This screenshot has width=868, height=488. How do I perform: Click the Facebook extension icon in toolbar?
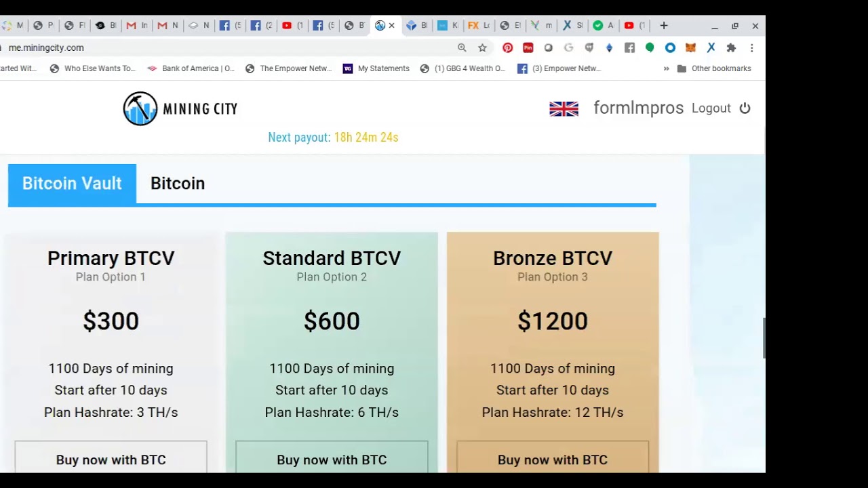point(629,47)
